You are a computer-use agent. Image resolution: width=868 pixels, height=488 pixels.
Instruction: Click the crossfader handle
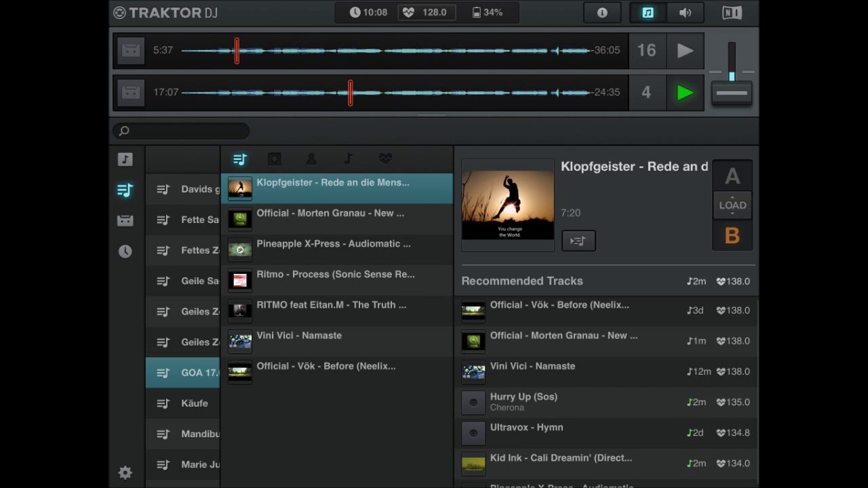(732, 93)
